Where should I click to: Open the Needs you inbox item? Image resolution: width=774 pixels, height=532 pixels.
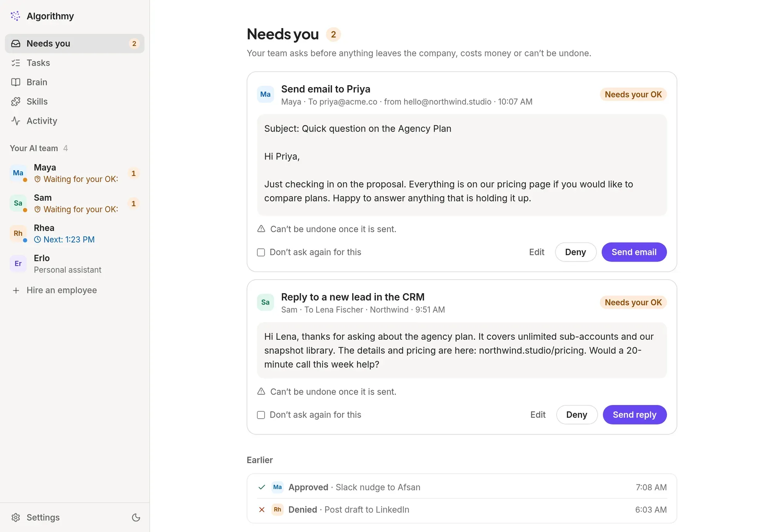pos(75,43)
